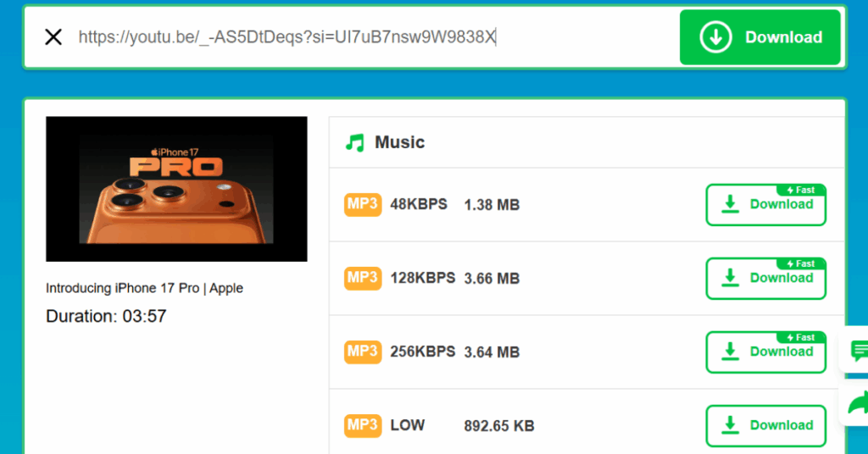Download the LOW quality 892.65 KB MP3
Screen dimensions: 868x454
point(765,426)
